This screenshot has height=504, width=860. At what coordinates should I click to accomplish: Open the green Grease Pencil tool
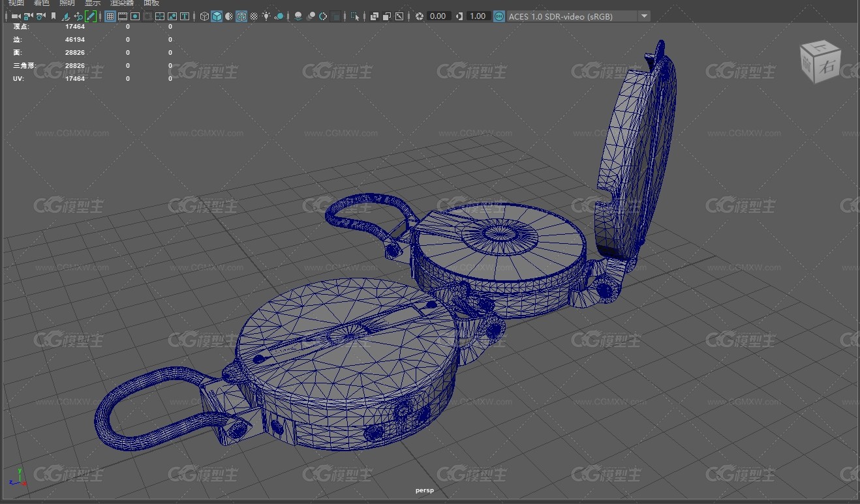pos(91,16)
